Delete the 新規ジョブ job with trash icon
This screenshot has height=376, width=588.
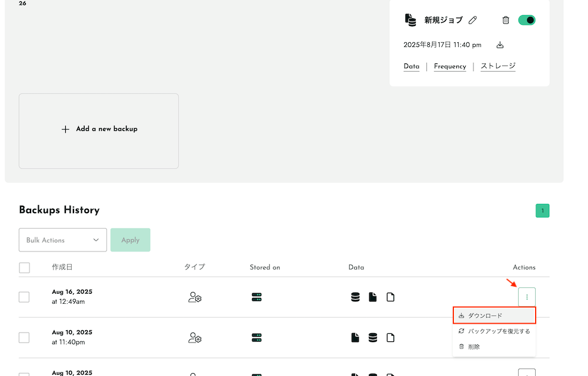506,20
